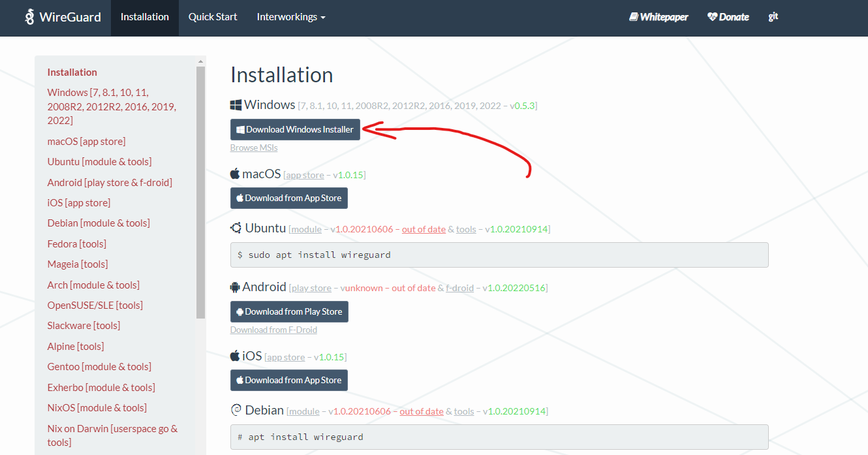The width and height of the screenshot is (868, 455).
Task: Click the WireGuard dragon logo icon
Action: (x=29, y=17)
